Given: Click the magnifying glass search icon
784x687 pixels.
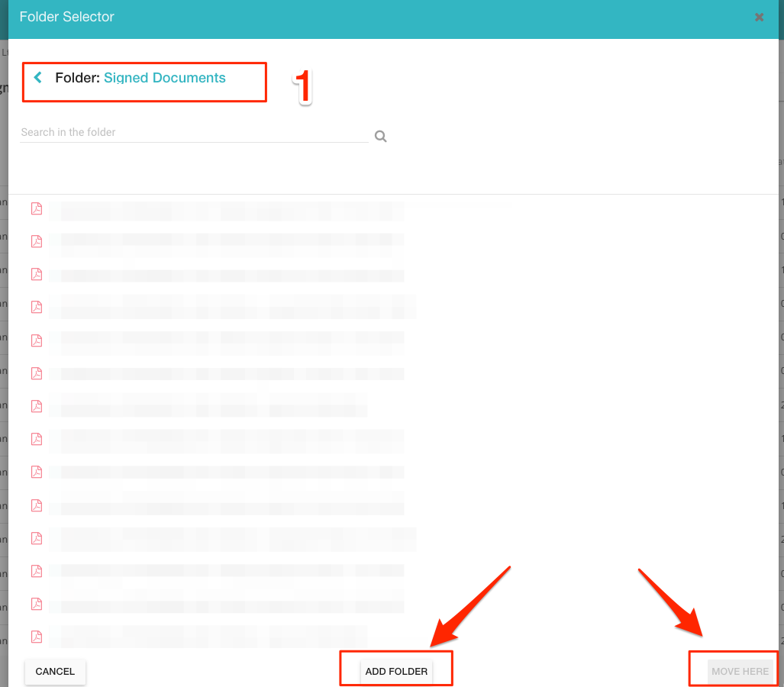Looking at the screenshot, I should point(381,137).
